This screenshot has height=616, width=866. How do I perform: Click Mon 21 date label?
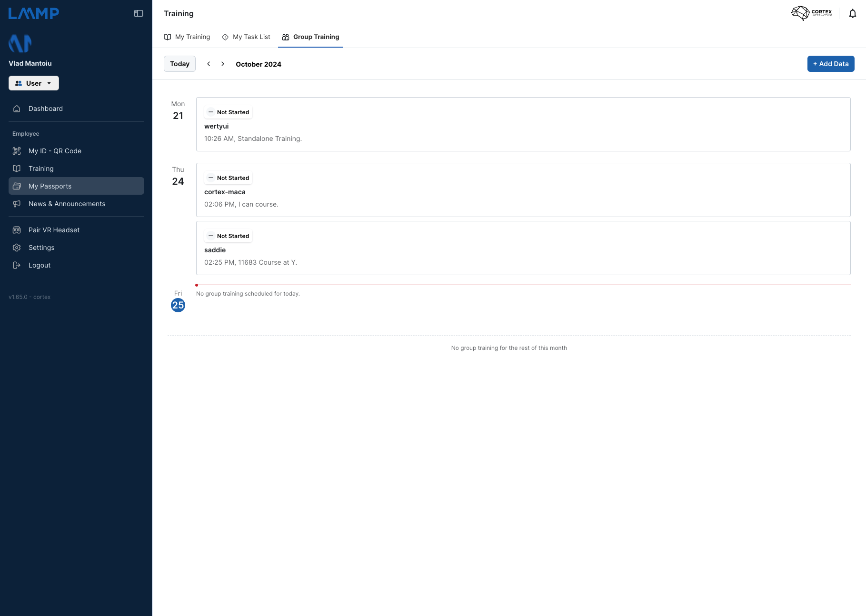coord(178,110)
